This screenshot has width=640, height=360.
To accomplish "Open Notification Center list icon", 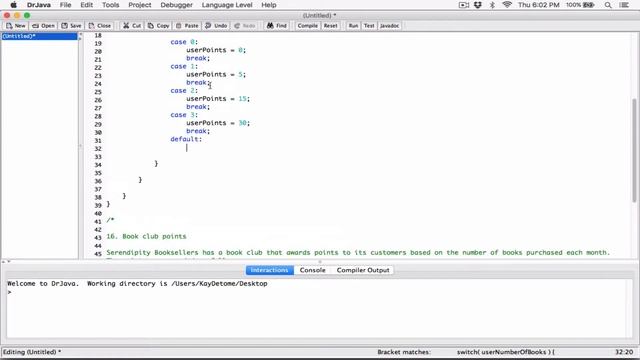I will point(624,5).
